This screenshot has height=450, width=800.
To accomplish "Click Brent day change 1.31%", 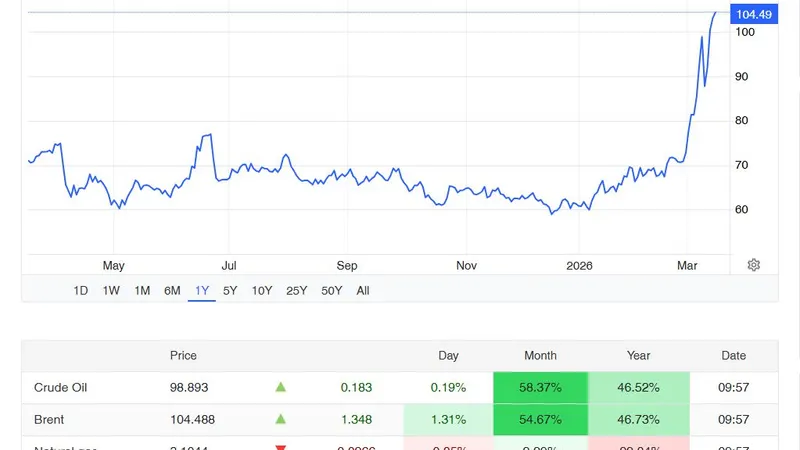I will (448, 420).
